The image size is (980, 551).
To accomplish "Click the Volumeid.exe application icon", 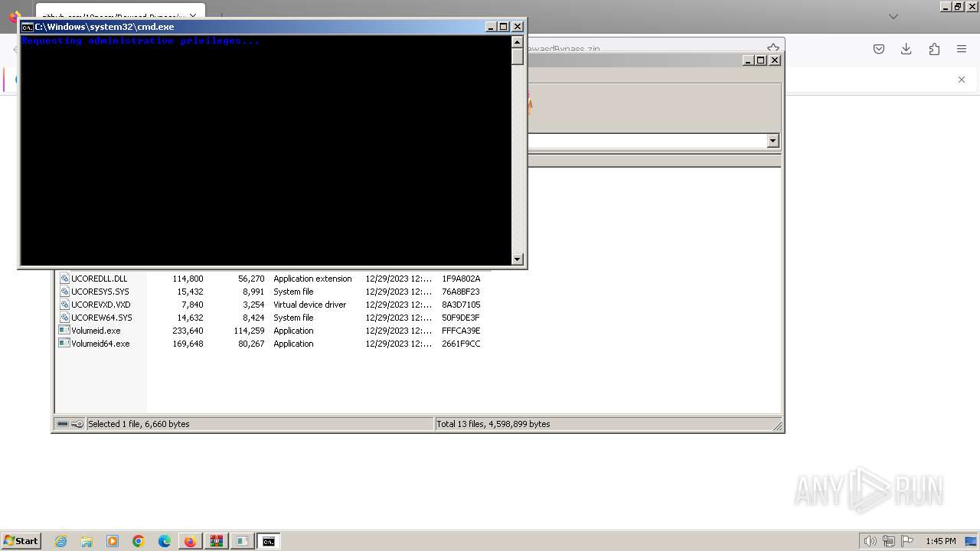I will (64, 331).
